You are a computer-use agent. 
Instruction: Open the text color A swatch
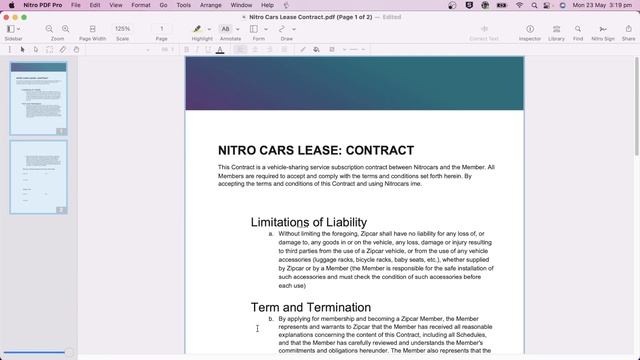pyautogui.click(x=220, y=50)
